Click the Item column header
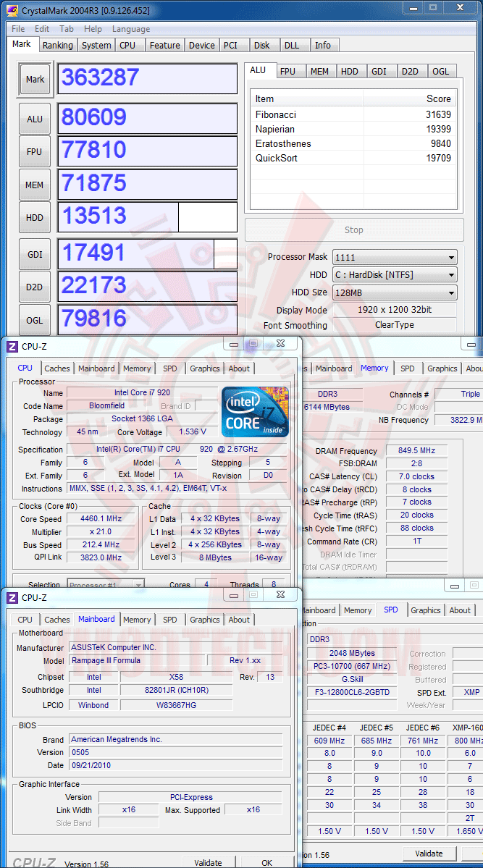Image resolution: width=483 pixels, height=868 pixels. [x=307, y=98]
